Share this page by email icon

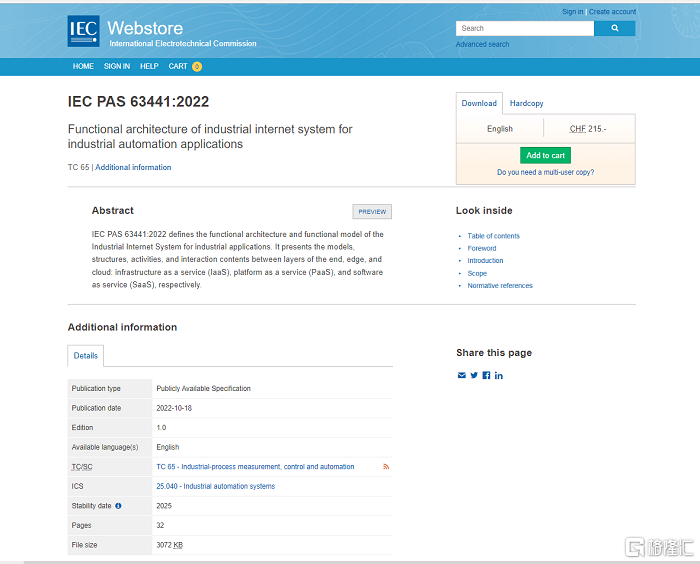[x=462, y=376]
